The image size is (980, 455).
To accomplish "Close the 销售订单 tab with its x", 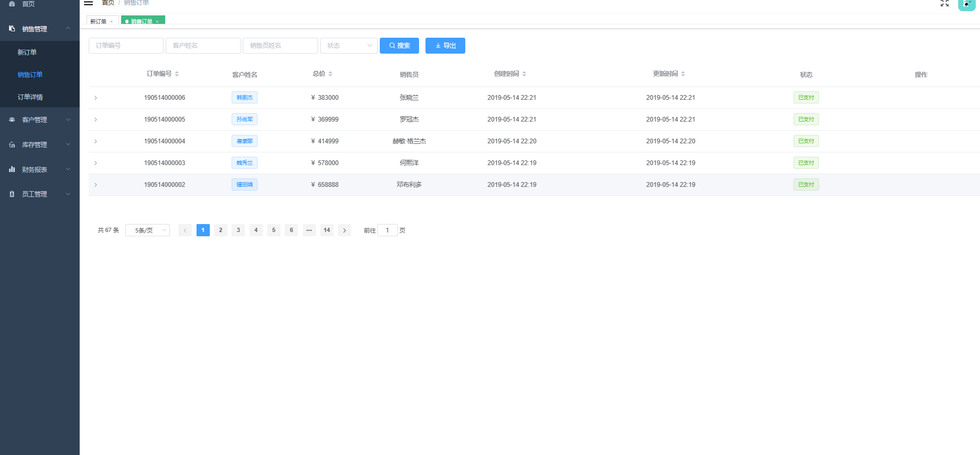I will pyautogui.click(x=157, y=22).
